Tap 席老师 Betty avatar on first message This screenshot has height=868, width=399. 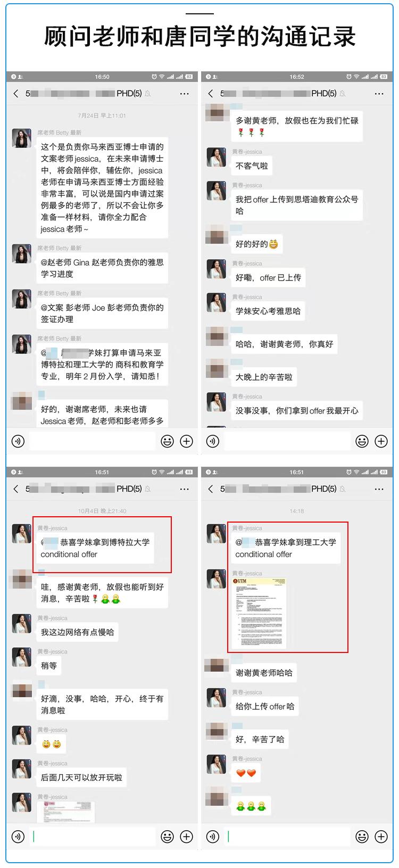22,138
